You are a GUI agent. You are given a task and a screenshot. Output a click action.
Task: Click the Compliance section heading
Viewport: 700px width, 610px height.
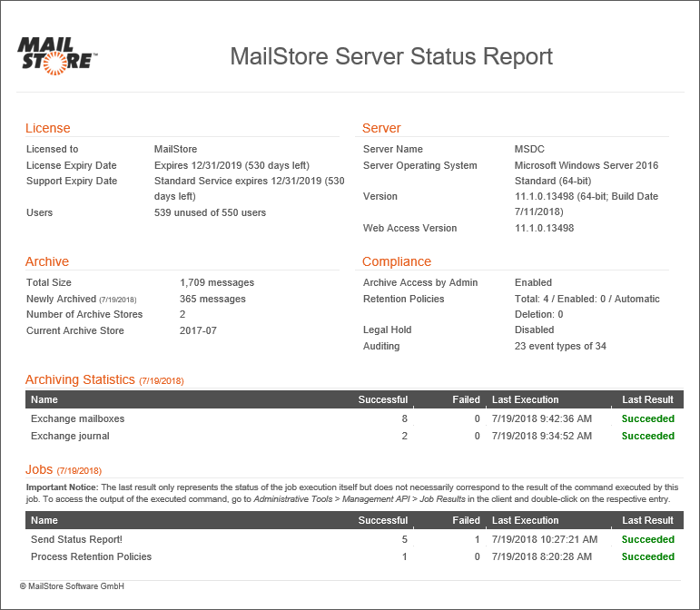pyautogui.click(x=397, y=261)
